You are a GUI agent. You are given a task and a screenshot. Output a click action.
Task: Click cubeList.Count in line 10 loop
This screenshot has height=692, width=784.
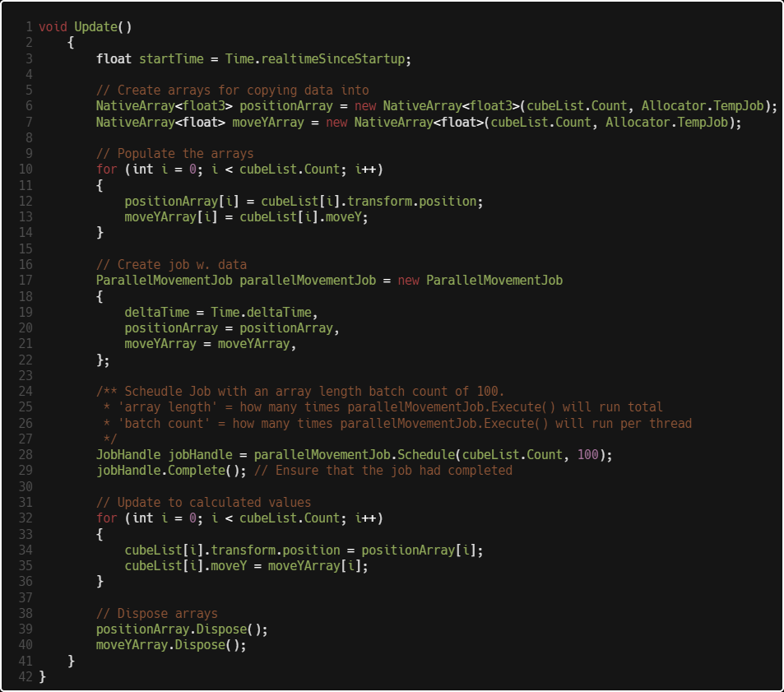tap(290, 170)
